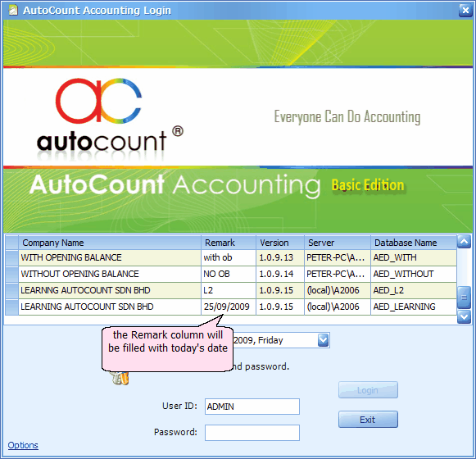Screen dimensions: 476x459
Task: Open the date dropdown showing 2009, Friday
Action: point(323,340)
